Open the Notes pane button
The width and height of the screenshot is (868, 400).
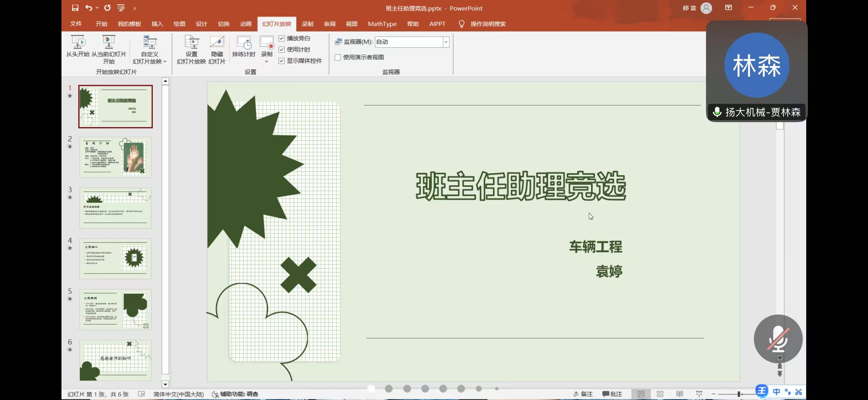point(583,394)
